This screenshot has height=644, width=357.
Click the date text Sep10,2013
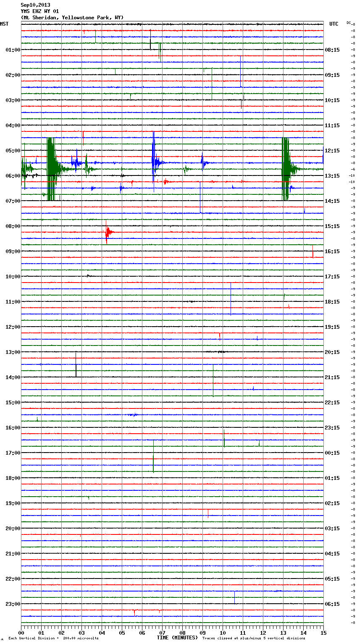pyautogui.click(x=36, y=5)
